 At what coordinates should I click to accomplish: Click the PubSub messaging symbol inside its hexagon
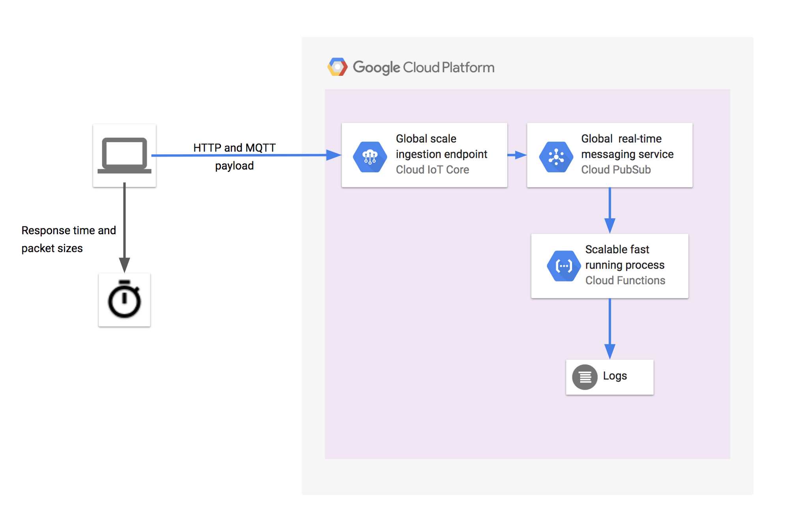pos(555,156)
